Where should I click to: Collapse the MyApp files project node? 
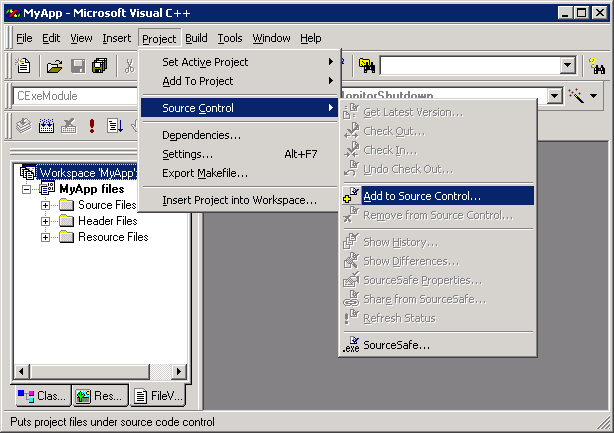coord(27,189)
